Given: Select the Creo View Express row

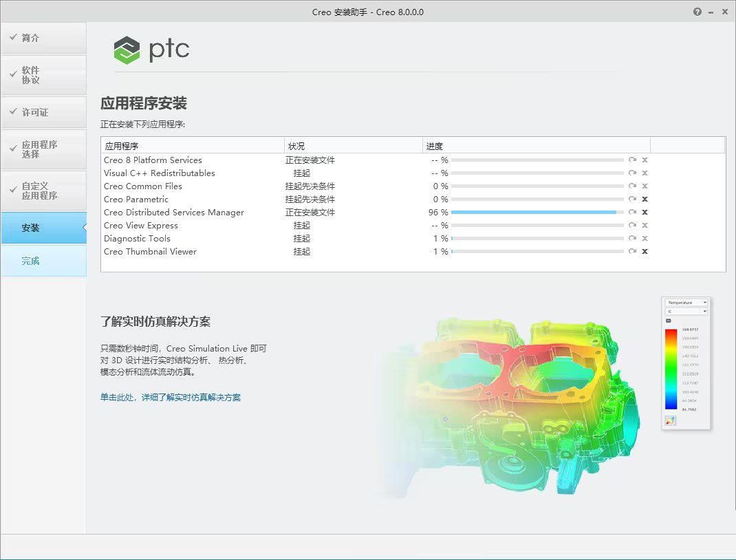Looking at the screenshot, I should [413, 226].
